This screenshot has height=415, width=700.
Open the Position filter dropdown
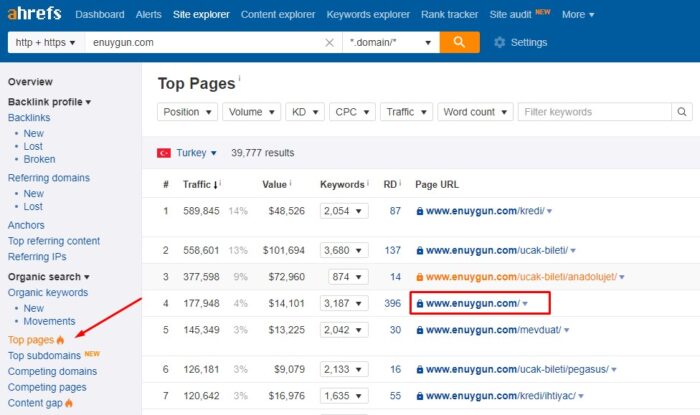tap(187, 112)
